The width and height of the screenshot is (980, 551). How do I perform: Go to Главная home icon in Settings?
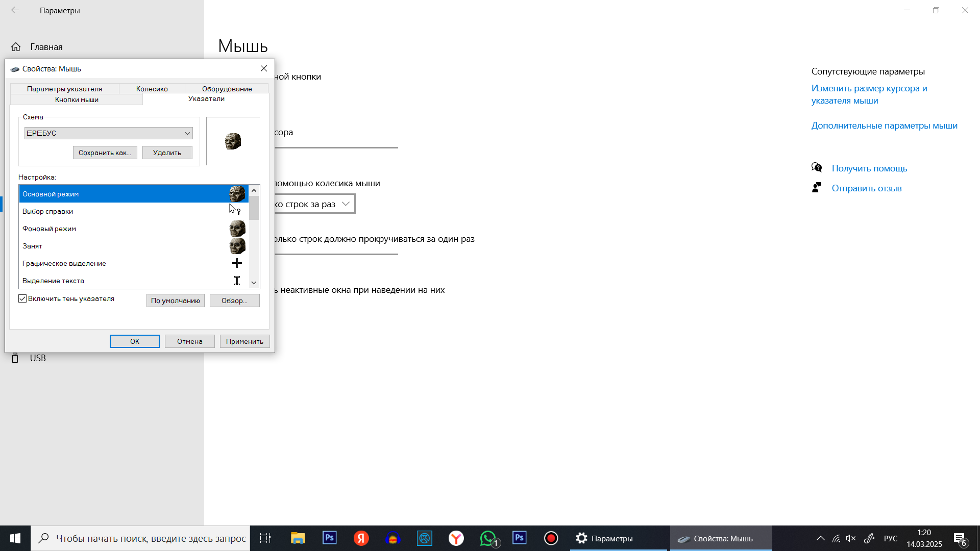[x=16, y=47]
